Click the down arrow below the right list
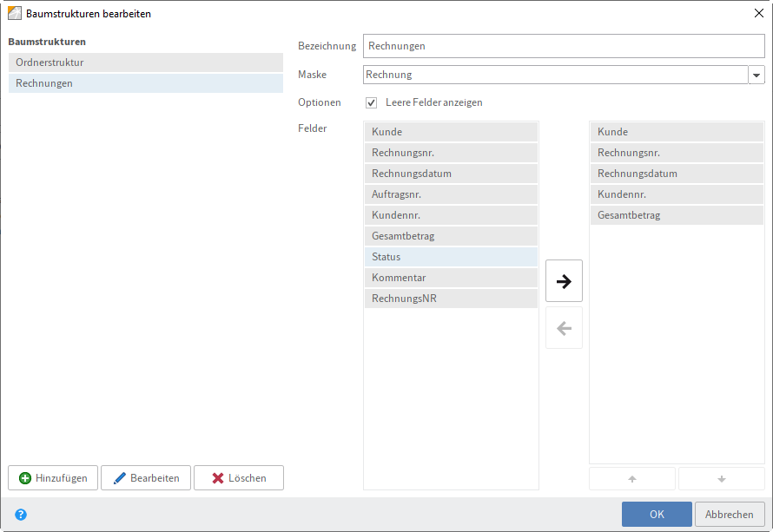 (722, 478)
